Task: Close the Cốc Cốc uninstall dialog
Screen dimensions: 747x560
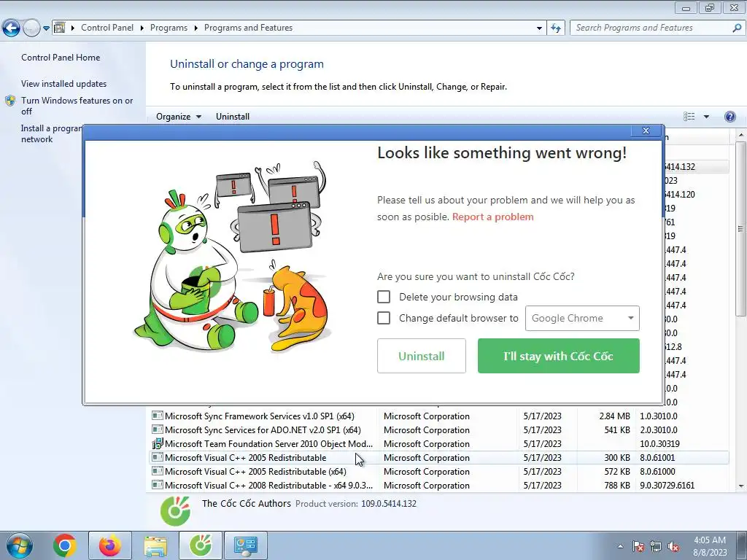Action: (646, 131)
